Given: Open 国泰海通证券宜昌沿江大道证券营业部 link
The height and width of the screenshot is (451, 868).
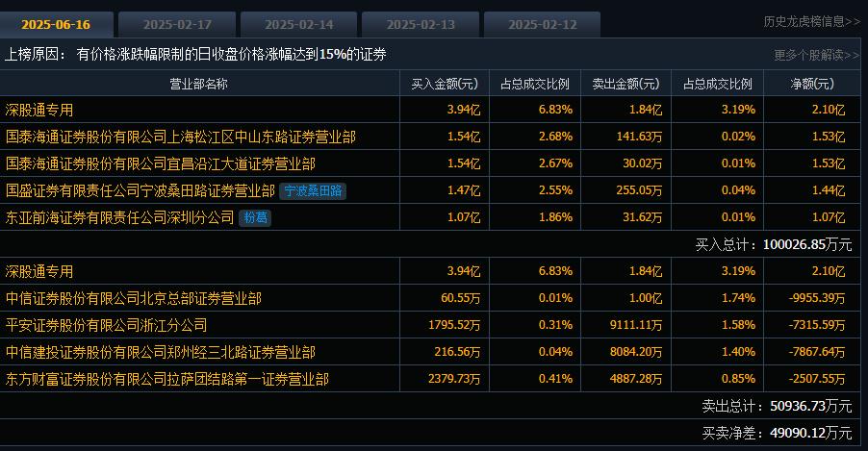Looking at the screenshot, I should click(161, 164).
